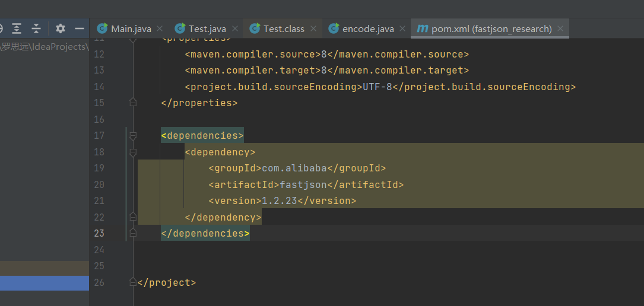Collapse the dependencies block on line 17
Image resolution: width=644 pixels, height=306 pixels.
coord(133,136)
